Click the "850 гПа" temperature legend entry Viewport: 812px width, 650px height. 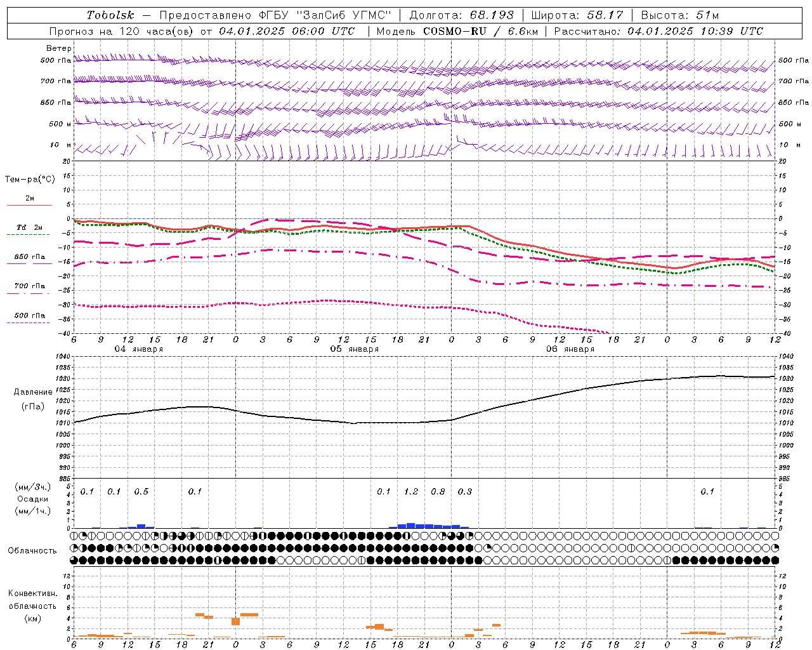click(x=30, y=257)
